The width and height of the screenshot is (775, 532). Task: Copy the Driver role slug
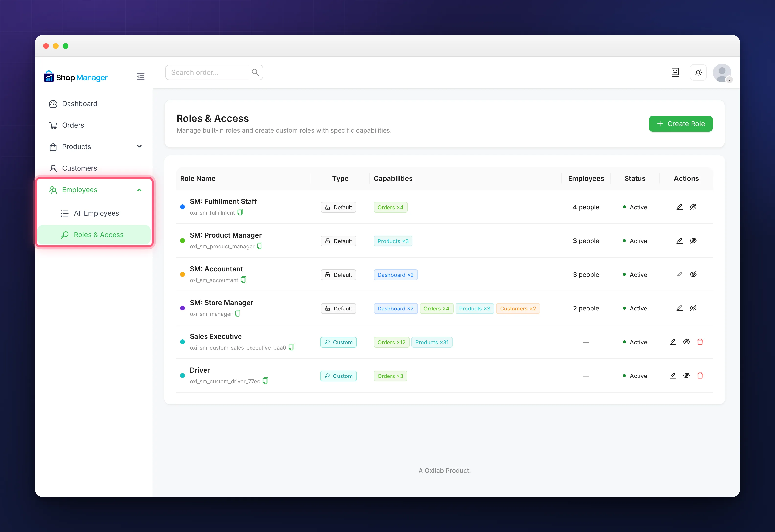tap(265, 381)
